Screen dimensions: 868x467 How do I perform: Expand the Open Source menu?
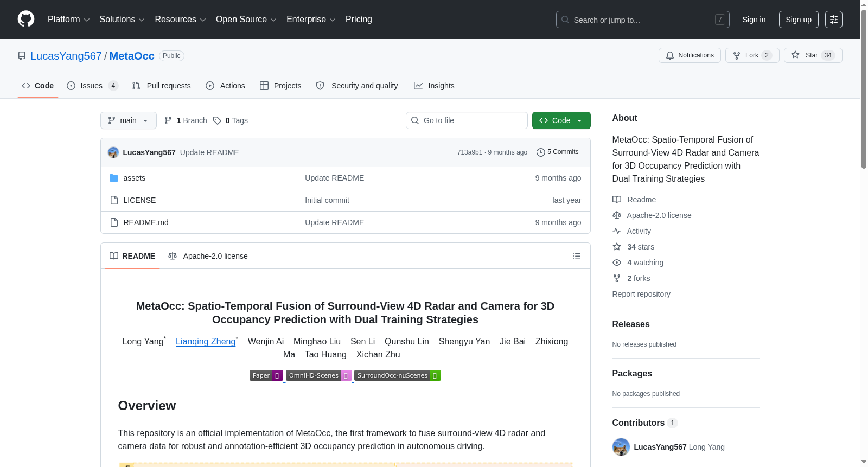[246, 20]
